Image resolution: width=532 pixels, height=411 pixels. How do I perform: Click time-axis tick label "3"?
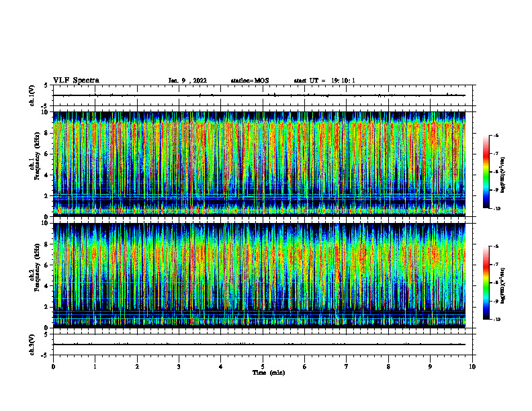pyautogui.click(x=179, y=367)
